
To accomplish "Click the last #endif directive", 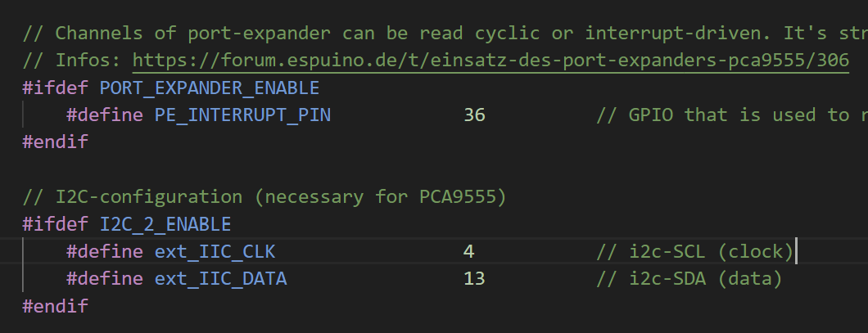I will (x=55, y=306).
